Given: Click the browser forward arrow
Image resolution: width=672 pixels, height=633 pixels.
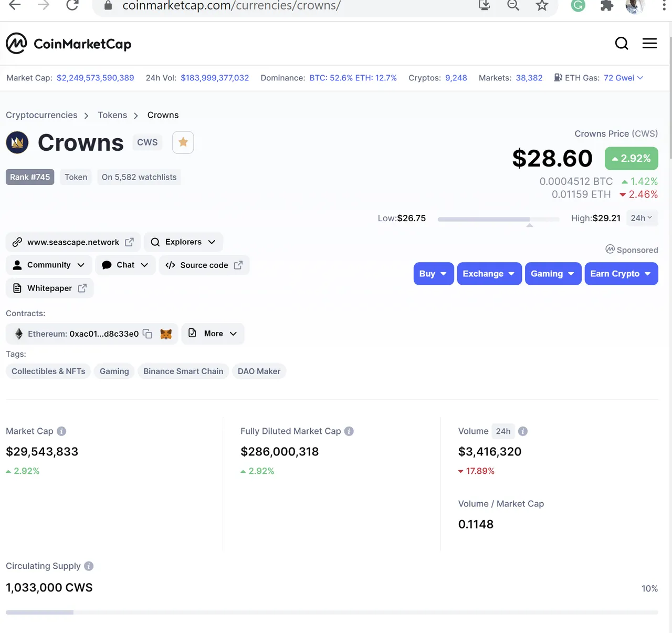Looking at the screenshot, I should [x=44, y=5].
